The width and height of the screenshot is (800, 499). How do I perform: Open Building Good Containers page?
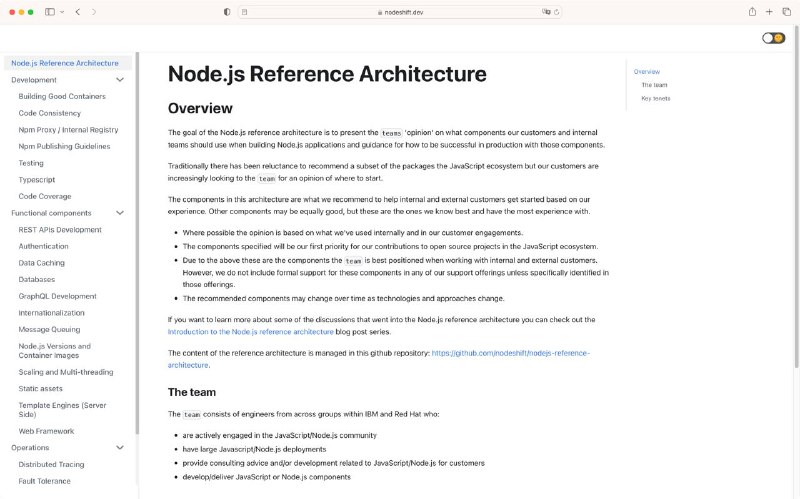click(62, 96)
